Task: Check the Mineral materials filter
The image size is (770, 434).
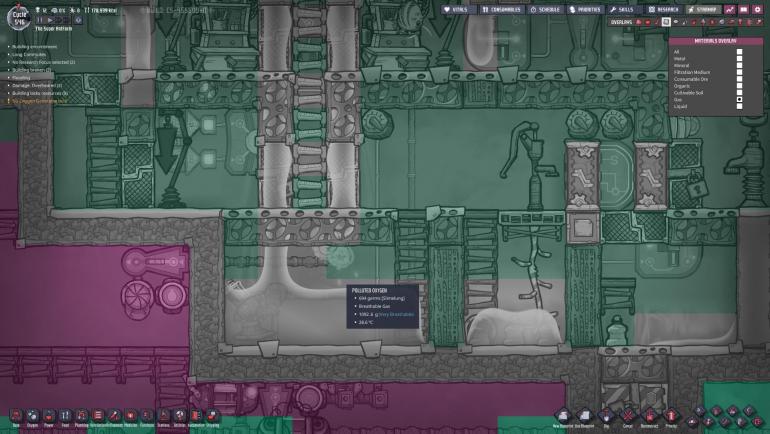Action: (x=740, y=65)
